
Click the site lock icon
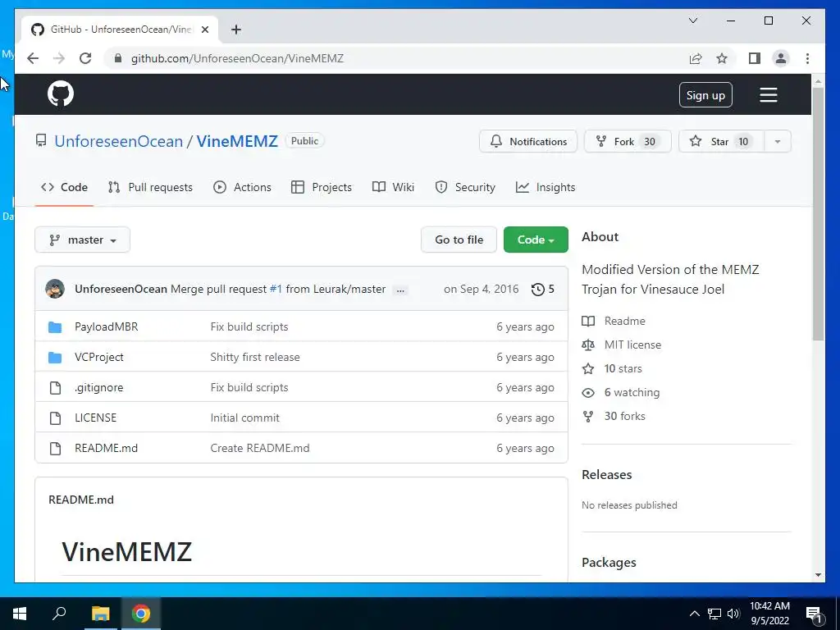tap(118, 58)
